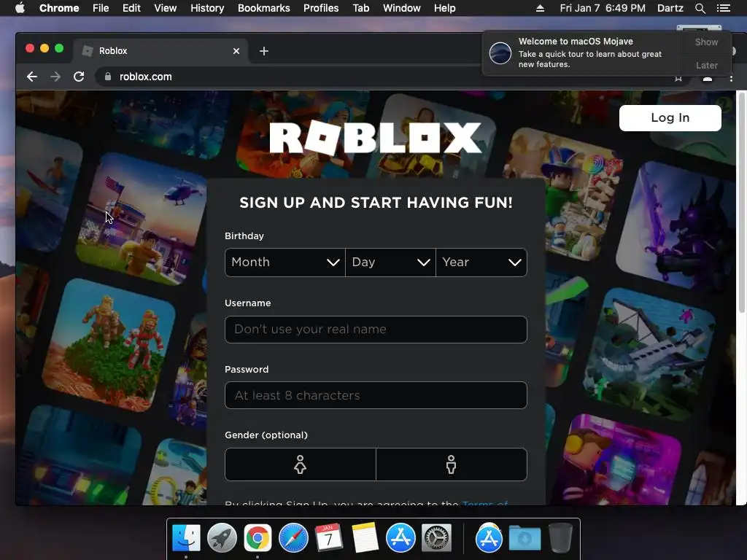
Task: Open the Chrome menu in menu bar
Action: pos(59,8)
